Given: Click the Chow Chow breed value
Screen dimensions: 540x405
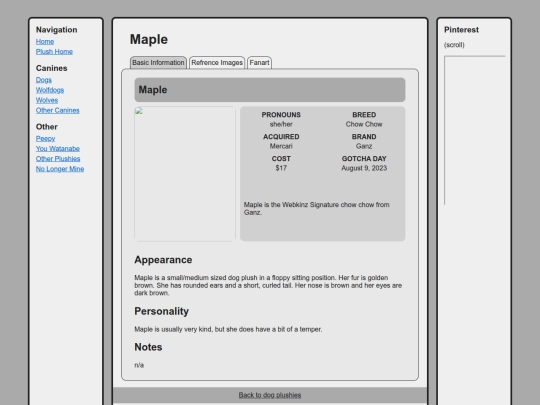Looking at the screenshot, I should click(x=364, y=124).
